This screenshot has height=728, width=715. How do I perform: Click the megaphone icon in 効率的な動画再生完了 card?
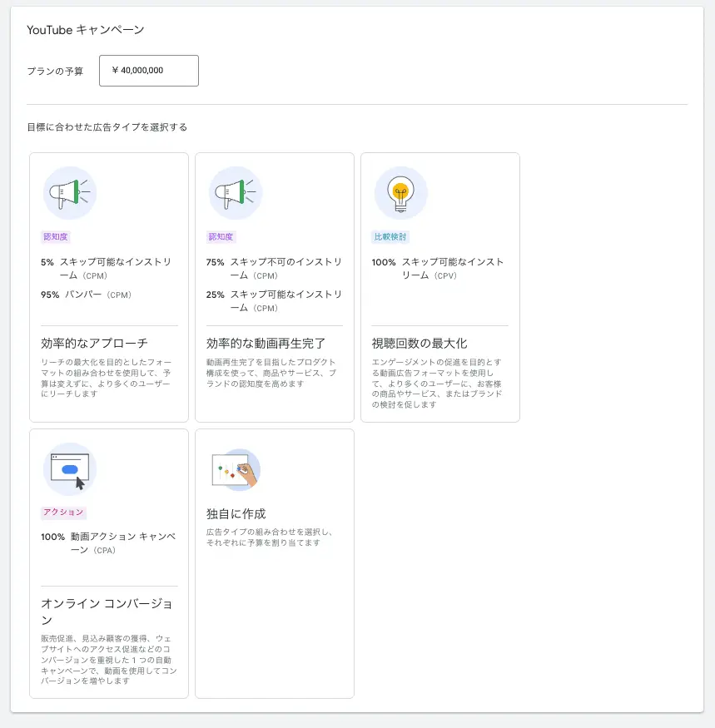coord(236,193)
